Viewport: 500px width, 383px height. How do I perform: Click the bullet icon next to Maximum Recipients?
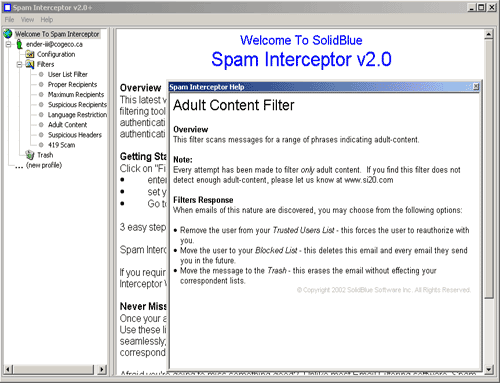coord(41,94)
